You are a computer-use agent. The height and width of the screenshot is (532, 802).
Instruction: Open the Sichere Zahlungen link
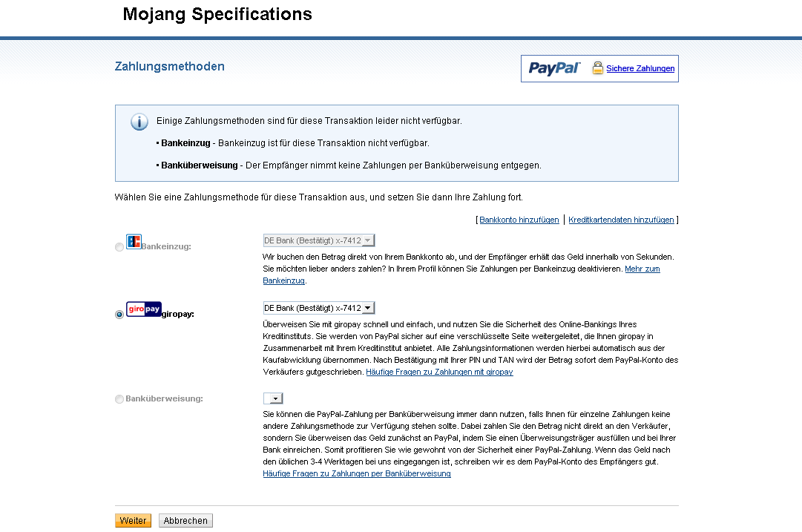(x=640, y=68)
